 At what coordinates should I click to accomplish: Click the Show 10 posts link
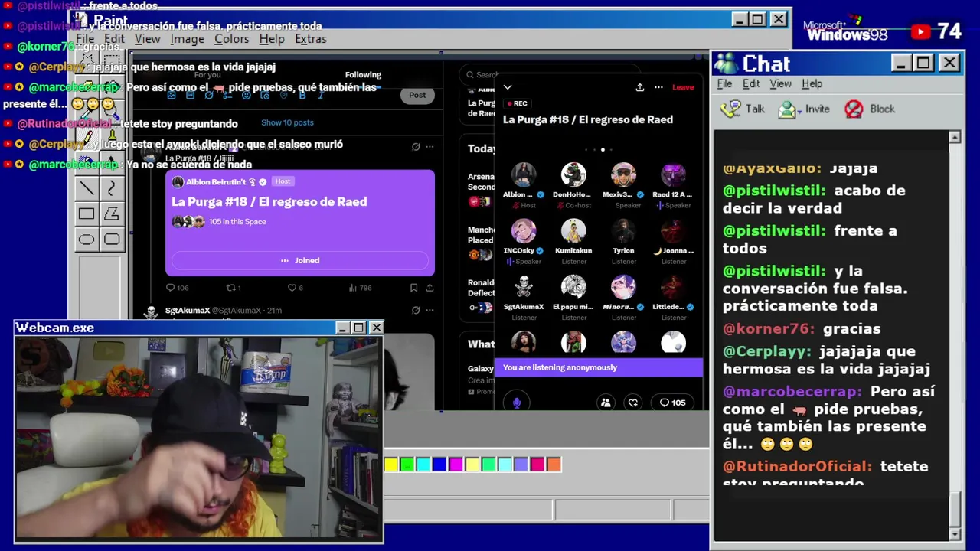(x=287, y=122)
